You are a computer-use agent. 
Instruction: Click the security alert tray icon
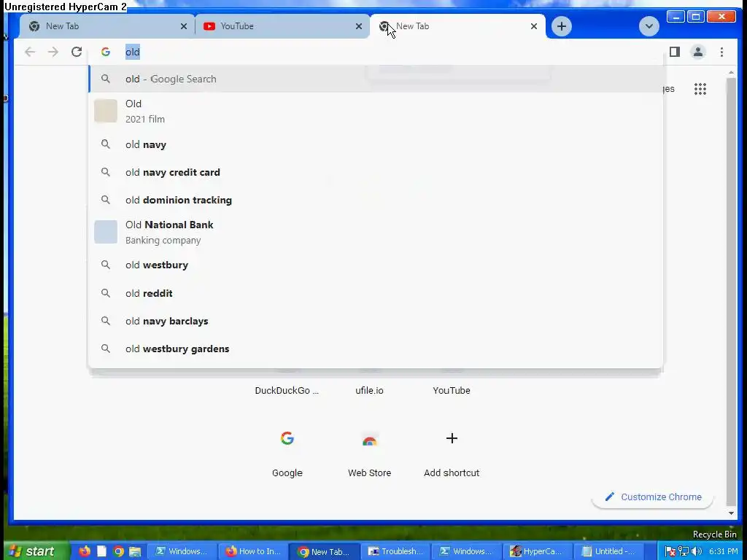point(670,551)
